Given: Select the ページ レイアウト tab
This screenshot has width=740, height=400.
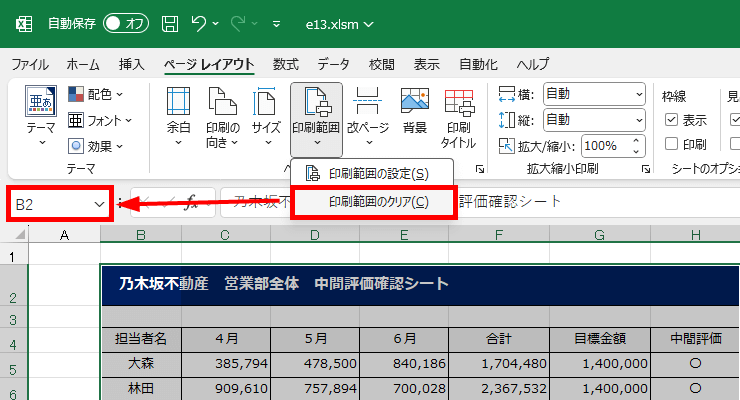Looking at the screenshot, I should 209,64.
